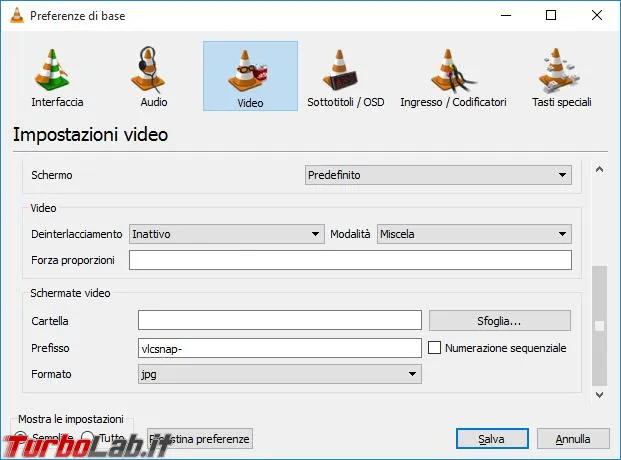Click the Sfoglia... browse button
This screenshot has width=621, height=460.
[x=500, y=320]
